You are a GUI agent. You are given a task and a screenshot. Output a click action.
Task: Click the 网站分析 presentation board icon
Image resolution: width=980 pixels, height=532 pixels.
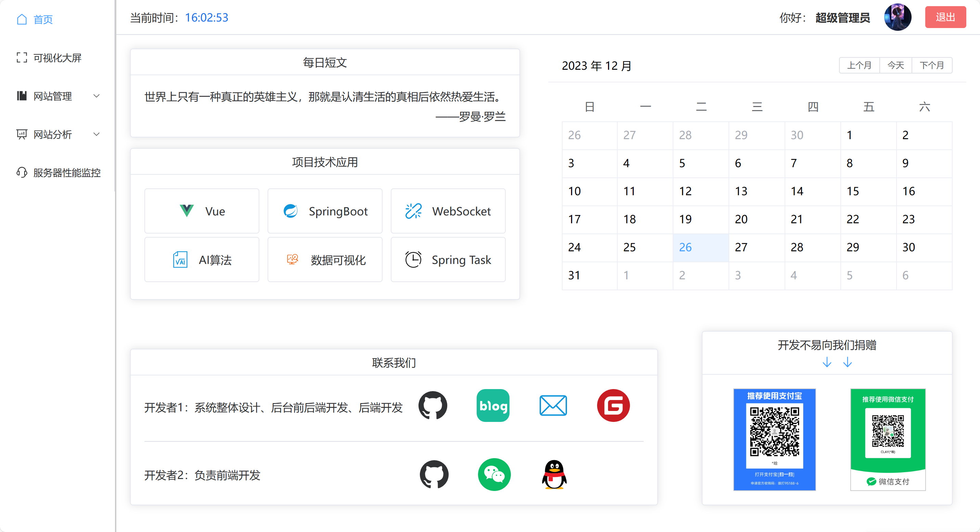click(x=22, y=134)
